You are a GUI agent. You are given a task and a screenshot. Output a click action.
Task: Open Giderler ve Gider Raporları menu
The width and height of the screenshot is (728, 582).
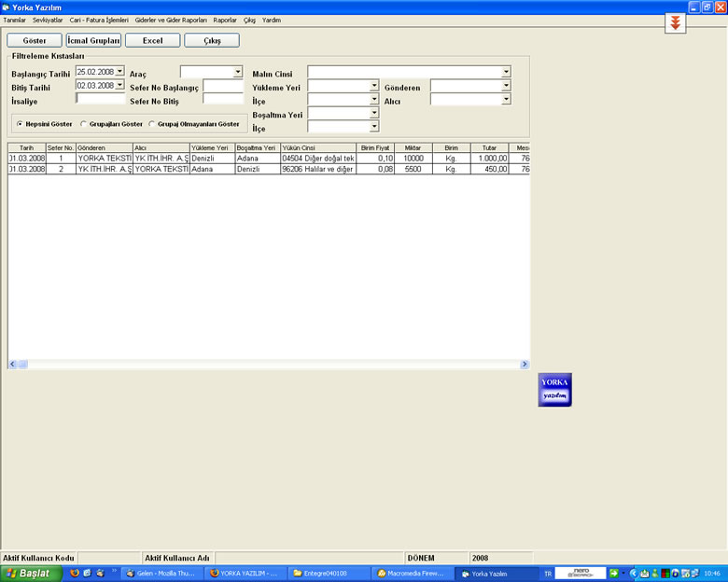(x=171, y=20)
